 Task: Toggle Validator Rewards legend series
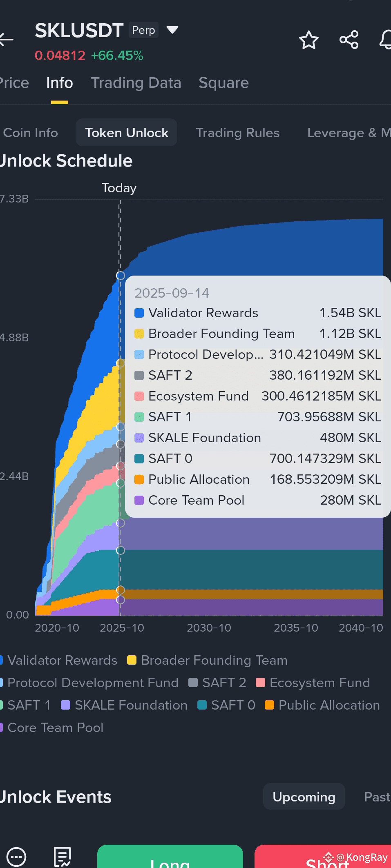[59, 660]
